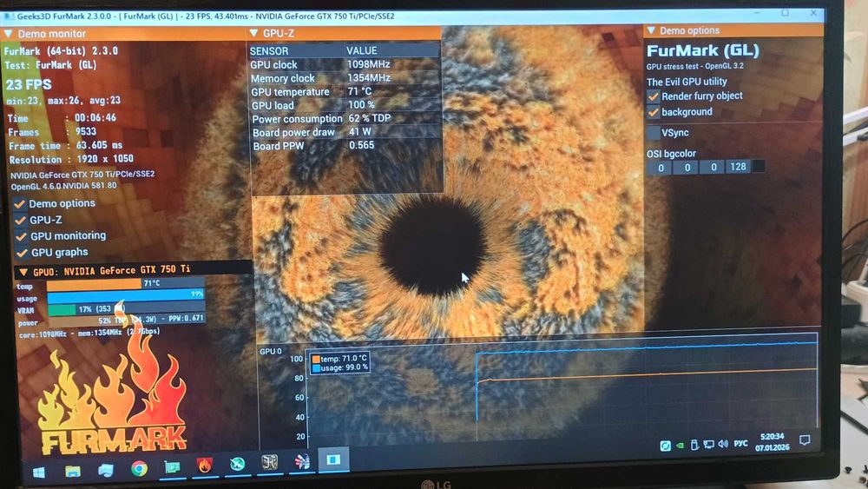Open the green graphics card taskbar app
The image size is (868, 489).
click(172, 467)
